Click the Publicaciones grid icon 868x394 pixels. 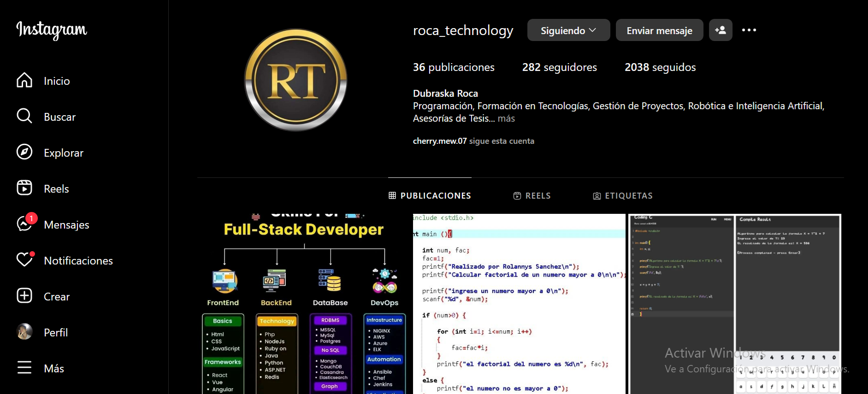tap(392, 195)
